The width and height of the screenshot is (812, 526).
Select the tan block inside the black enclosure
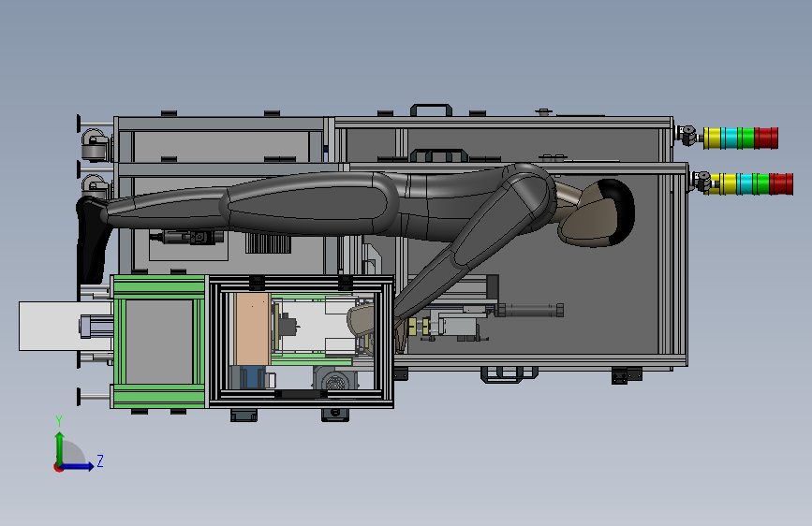(252, 329)
